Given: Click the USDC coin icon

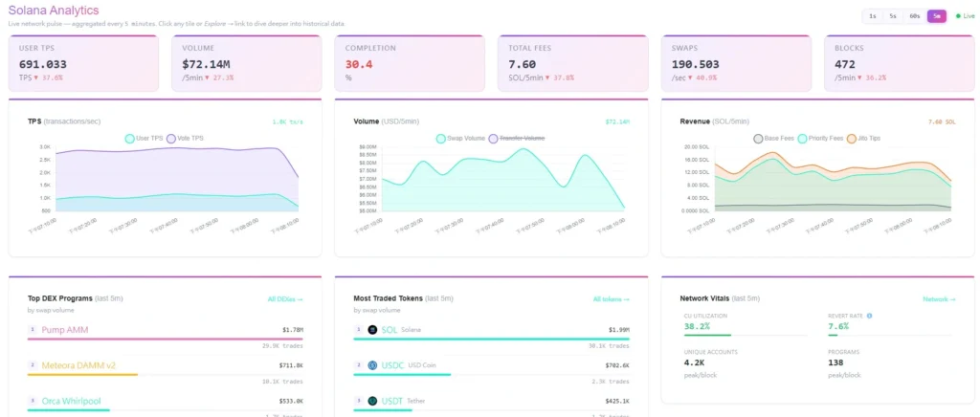Looking at the screenshot, I should pyautogui.click(x=372, y=365).
